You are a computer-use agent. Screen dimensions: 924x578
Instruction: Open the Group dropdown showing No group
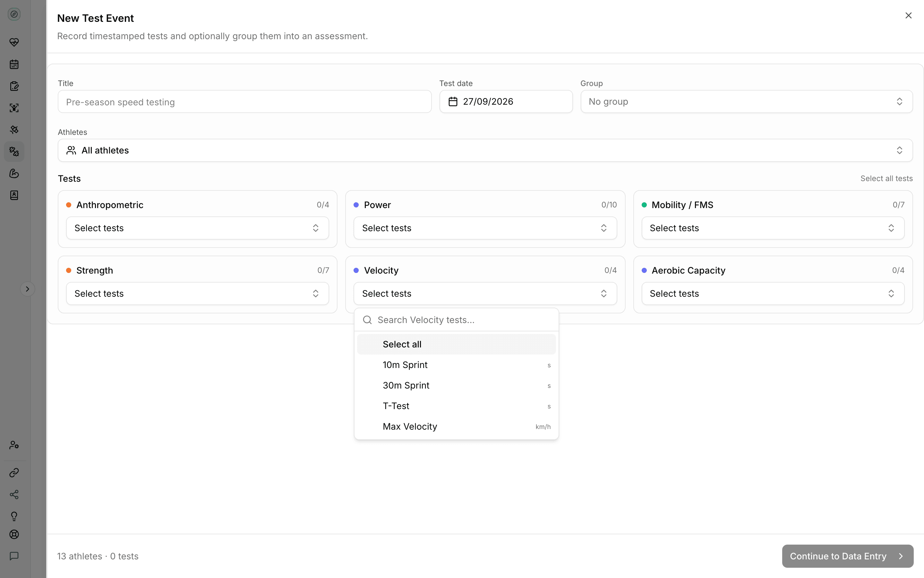pyautogui.click(x=747, y=102)
